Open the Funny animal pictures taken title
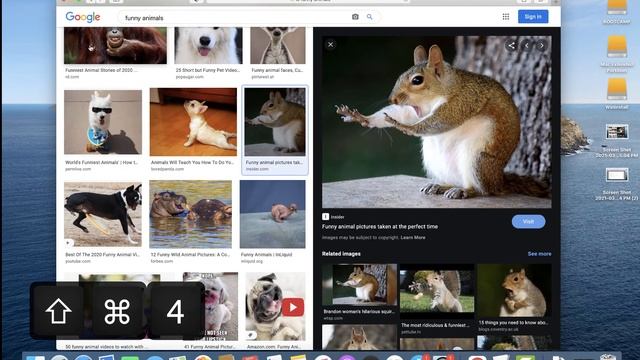Screen dimensions: 640x360 coord(380,227)
